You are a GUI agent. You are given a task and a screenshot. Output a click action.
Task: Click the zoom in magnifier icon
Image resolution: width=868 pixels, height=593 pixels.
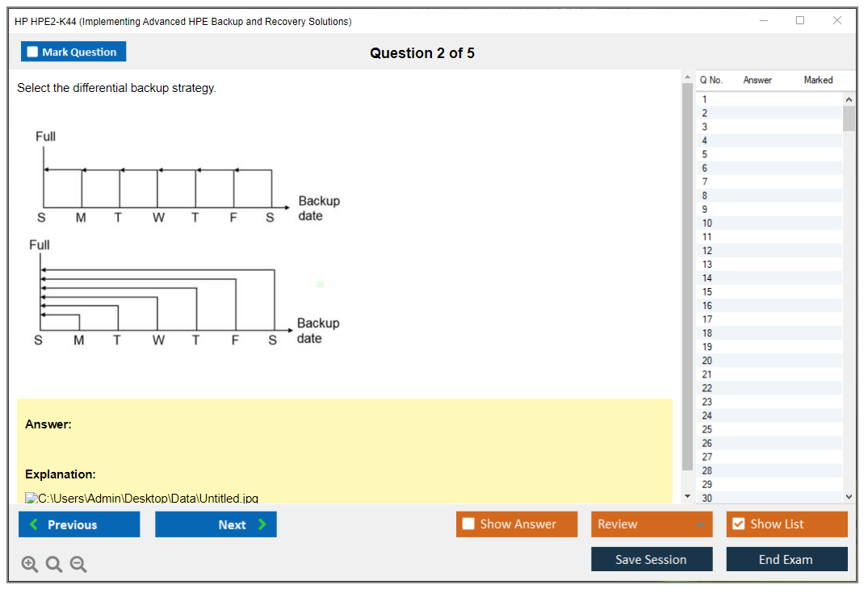[30, 565]
